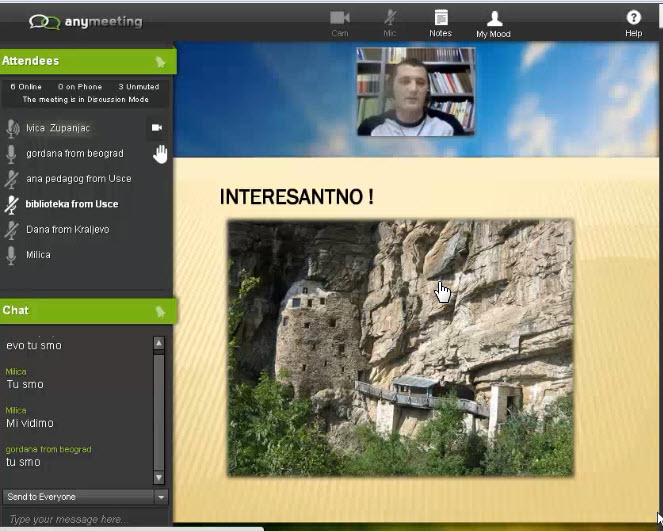
Task: Unmute ana pedagog from Usce microphone
Action: pos(12,179)
